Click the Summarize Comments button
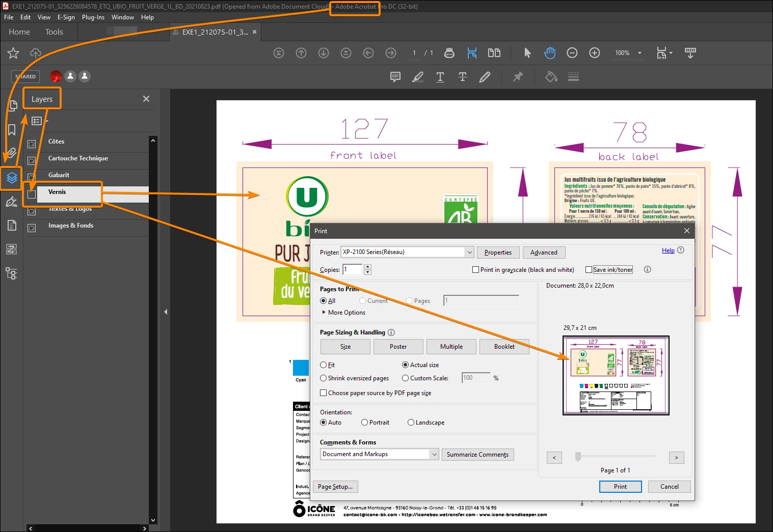The image size is (773, 532). [477, 455]
